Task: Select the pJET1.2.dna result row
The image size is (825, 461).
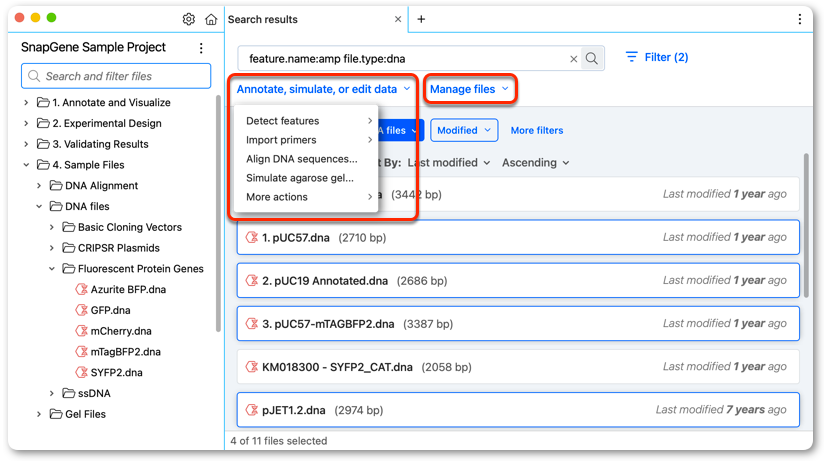Action: coord(518,410)
